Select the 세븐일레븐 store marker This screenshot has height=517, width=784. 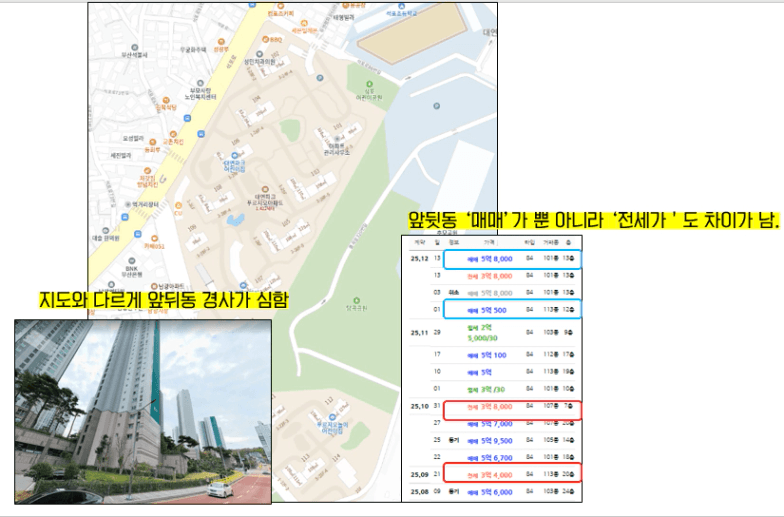[x=304, y=23]
